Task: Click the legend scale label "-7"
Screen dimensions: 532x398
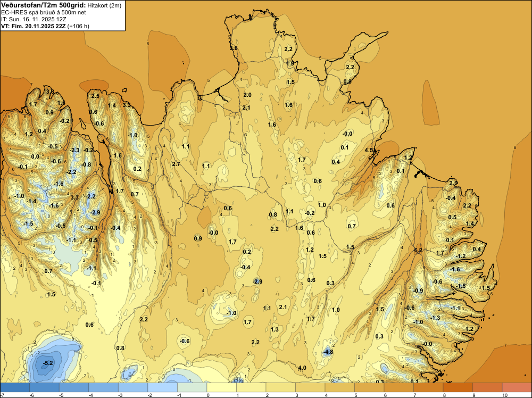Action: [2, 395]
